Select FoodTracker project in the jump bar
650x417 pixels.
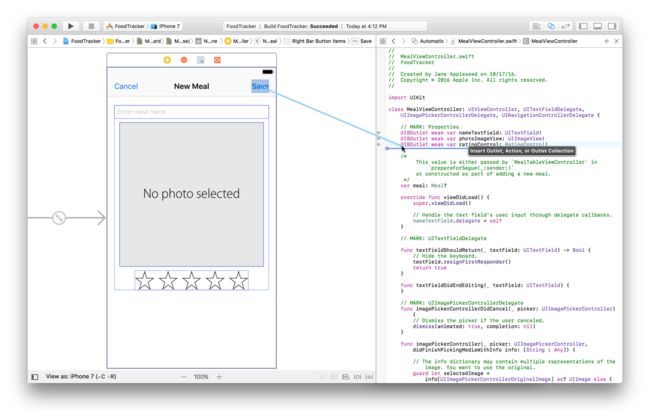(82, 41)
